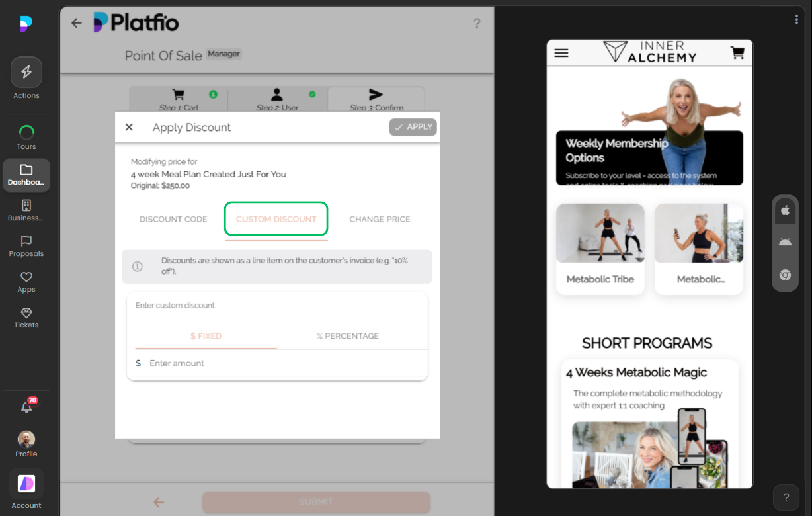The width and height of the screenshot is (812, 516).
Task: Switch preview to Android device
Action: point(785,242)
